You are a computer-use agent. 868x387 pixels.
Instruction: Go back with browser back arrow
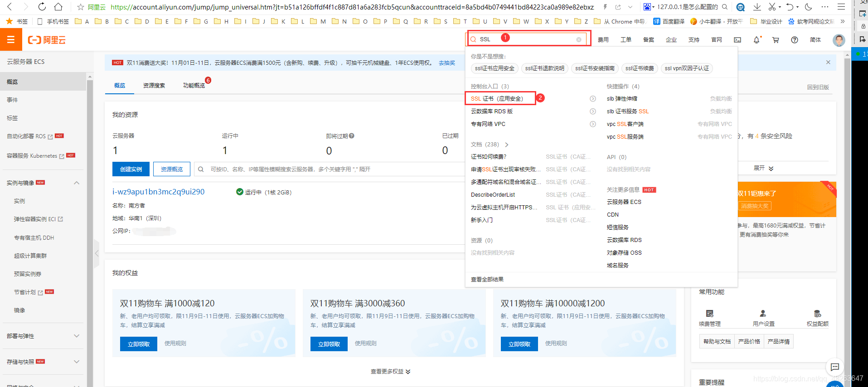[x=10, y=7]
